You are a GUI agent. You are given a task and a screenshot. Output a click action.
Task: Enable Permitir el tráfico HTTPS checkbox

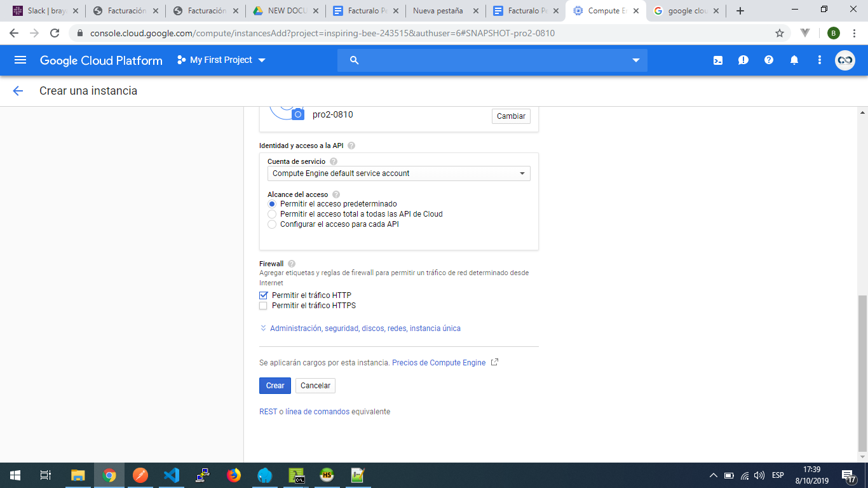tap(264, 306)
